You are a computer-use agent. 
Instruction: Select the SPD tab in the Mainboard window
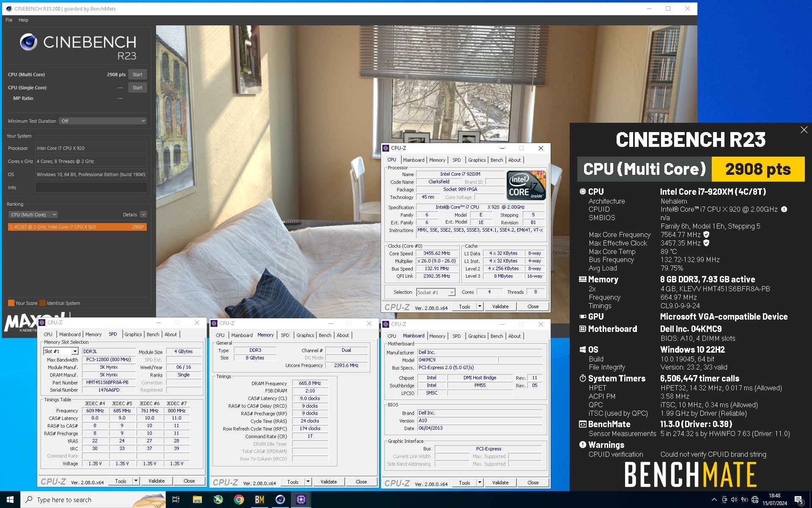click(457, 336)
